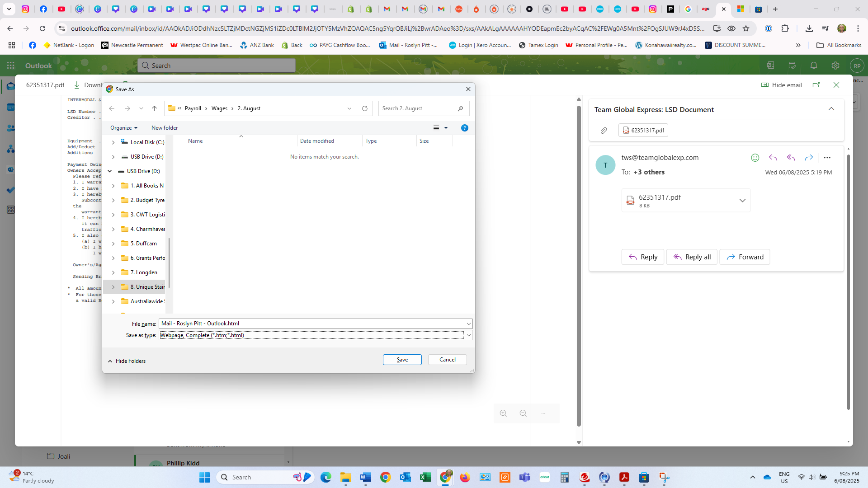868x488 pixels.
Task: Open more actions ellipsis in email header
Action: coord(827,158)
